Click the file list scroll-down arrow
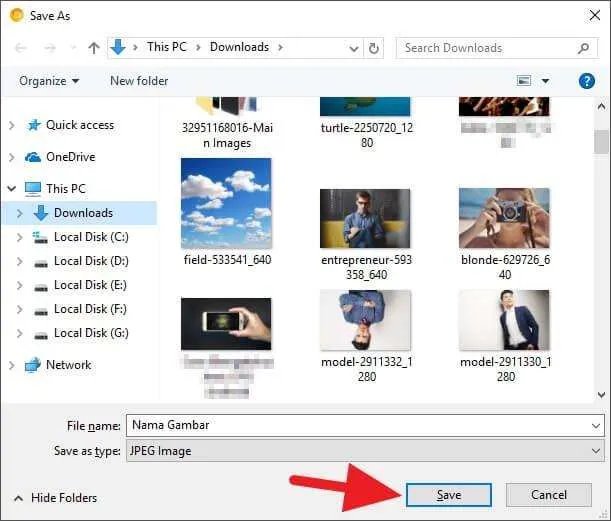Image resolution: width=611 pixels, height=521 pixels. (x=601, y=395)
